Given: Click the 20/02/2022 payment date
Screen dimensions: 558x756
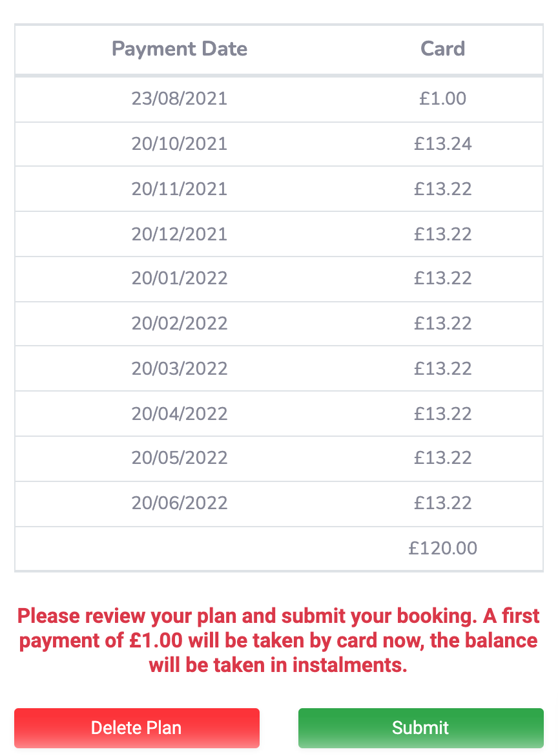Looking at the screenshot, I should pos(180,324).
